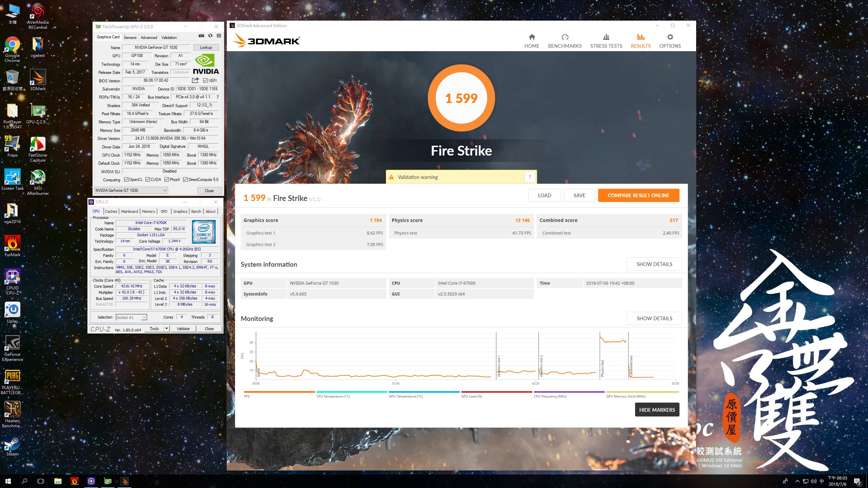Show details for Monitoring

[x=654, y=319]
